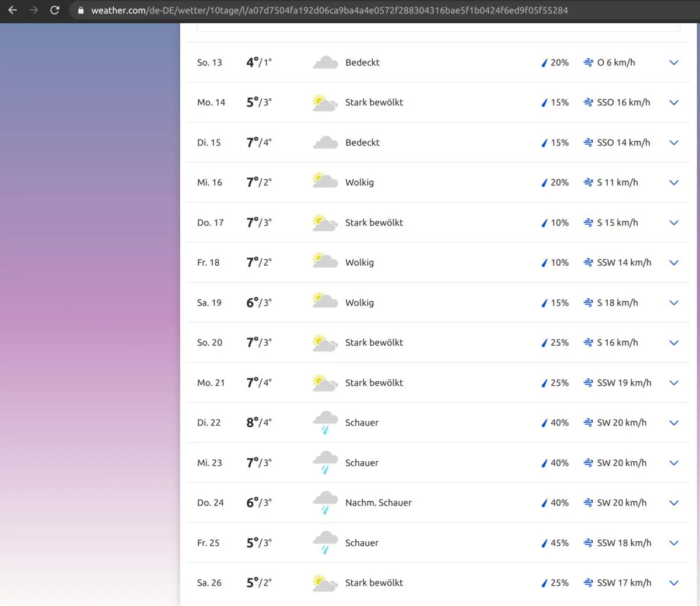The height and width of the screenshot is (606, 700).
Task: Click the wind icon beside SSW 19 km/h
Action: click(589, 382)
